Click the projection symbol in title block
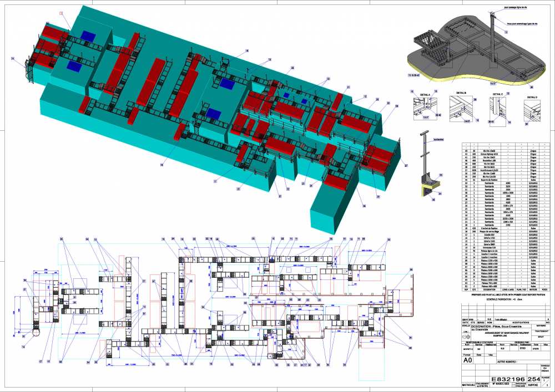The width and height of the screenshot is (555, 392). (x=466, y=337)
